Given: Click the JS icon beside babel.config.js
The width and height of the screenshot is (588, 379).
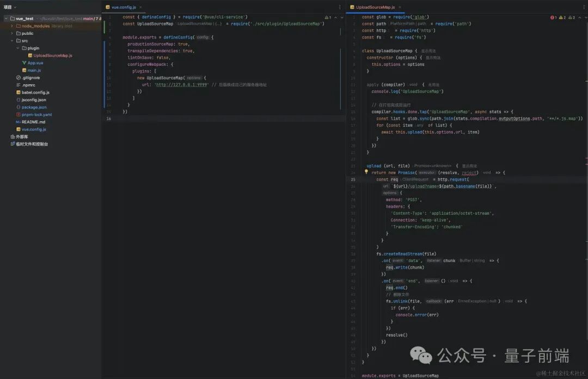Looking at the screenshot, I should tap(19, 92).
